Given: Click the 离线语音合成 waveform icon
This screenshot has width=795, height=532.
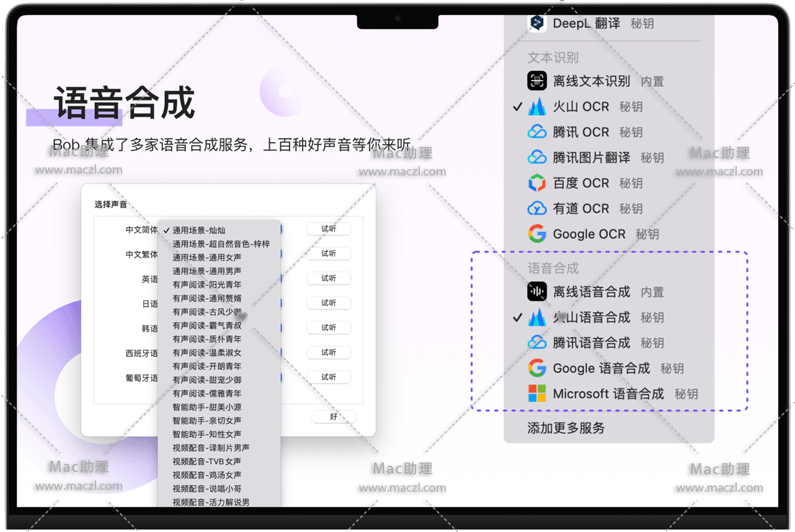Looking at the screenshot, I should (537, 291).
